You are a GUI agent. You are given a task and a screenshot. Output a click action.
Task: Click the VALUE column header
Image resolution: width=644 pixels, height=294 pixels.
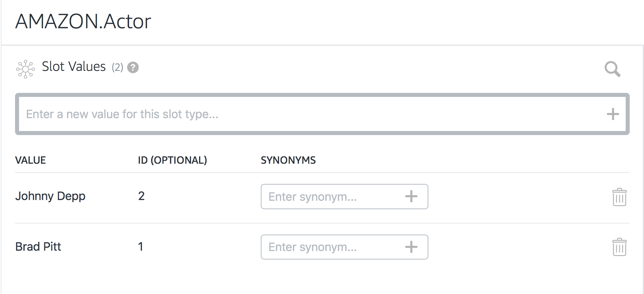point(30,160)
